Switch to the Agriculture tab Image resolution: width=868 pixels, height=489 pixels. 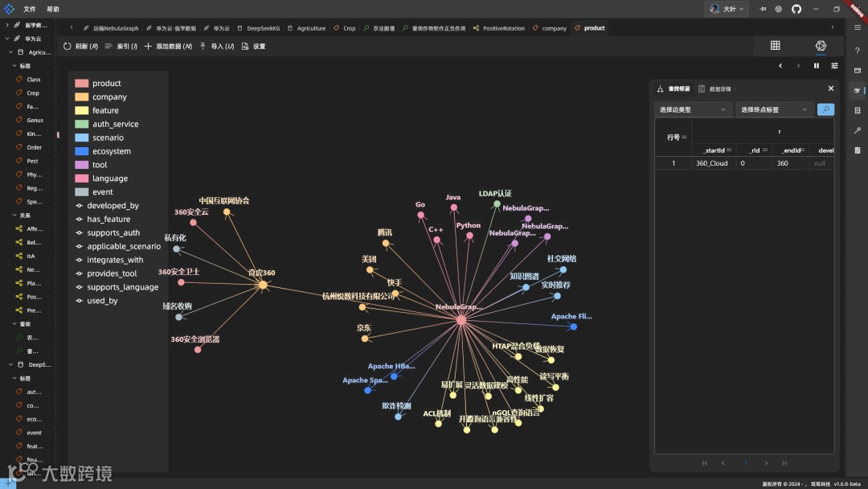click(x=307, y=28)
